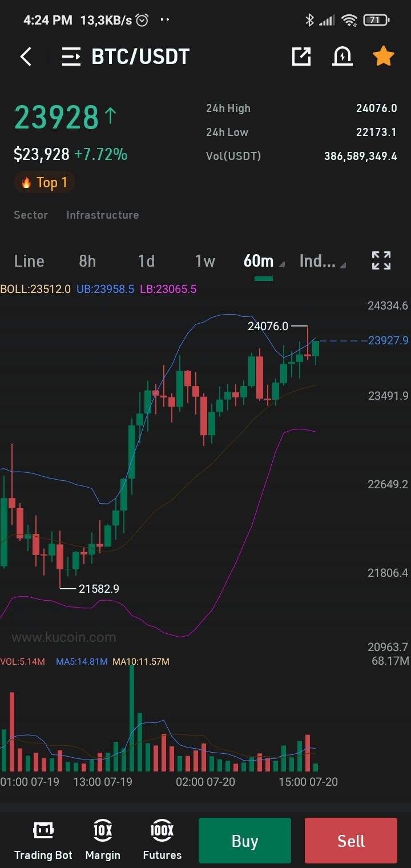The width and height of the screenshot is (411, 868).
Task: Open the trading pair list menu icon
Action: coord(71,57)
